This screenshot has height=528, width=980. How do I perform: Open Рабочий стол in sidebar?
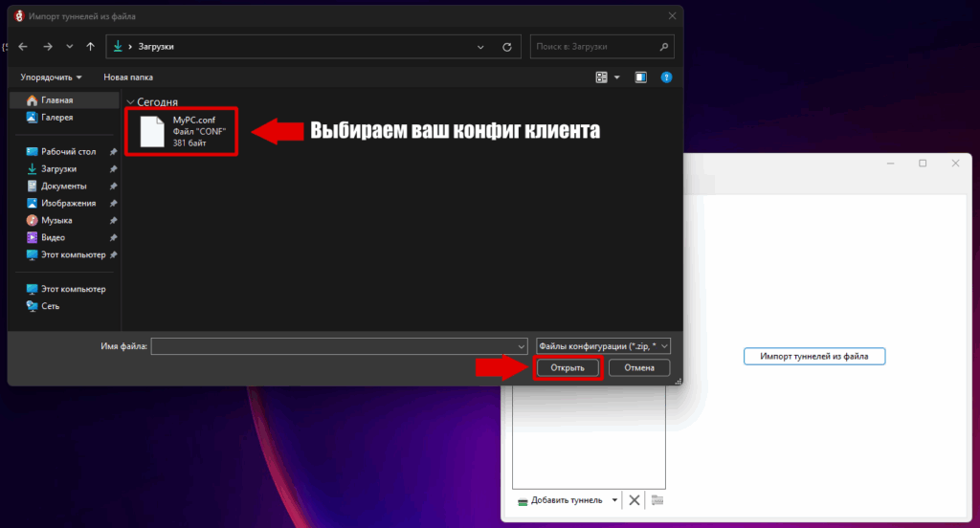pos(68,151)
